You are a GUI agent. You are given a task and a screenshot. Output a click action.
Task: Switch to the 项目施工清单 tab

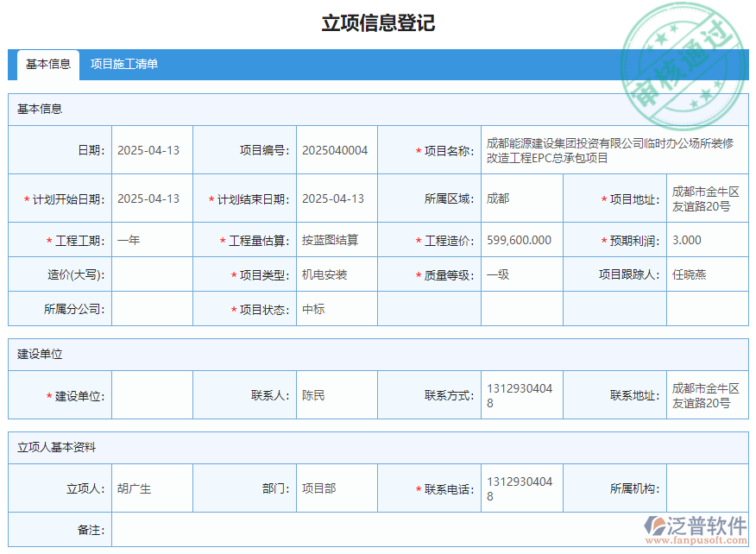click(123, 64)
